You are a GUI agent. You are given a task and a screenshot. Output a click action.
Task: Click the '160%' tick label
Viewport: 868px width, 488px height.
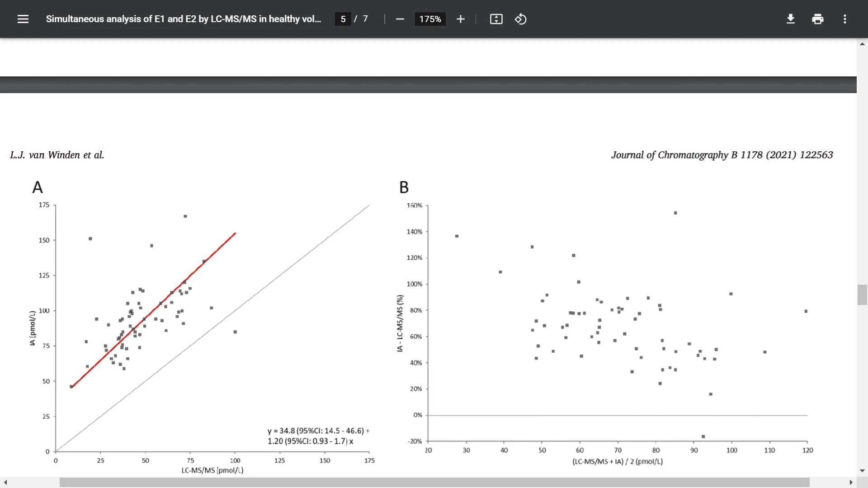coord(415,206)
